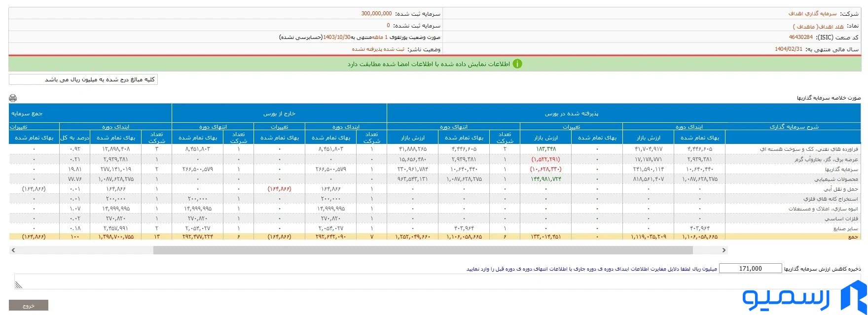The height and width of the screenshot is (315, 868).
Task: Click total market value ۱,۱۱۹,۰۳۵,۲۰۹
Action: (649, 237)
